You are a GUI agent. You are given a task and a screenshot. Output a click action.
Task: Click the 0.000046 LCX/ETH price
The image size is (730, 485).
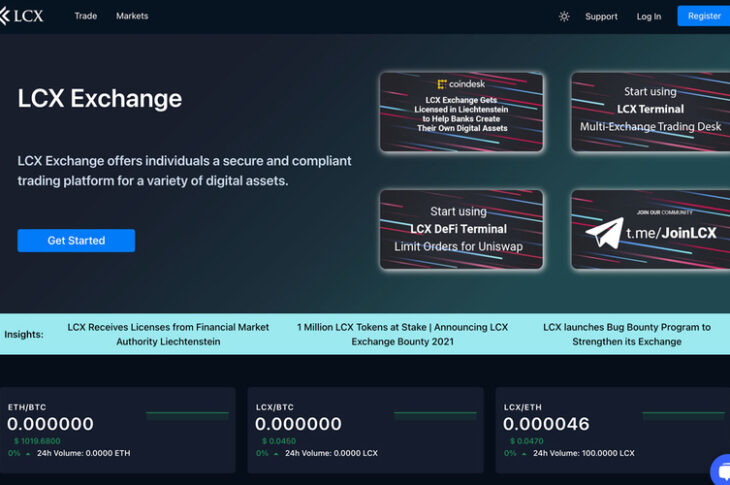(546, 424)
